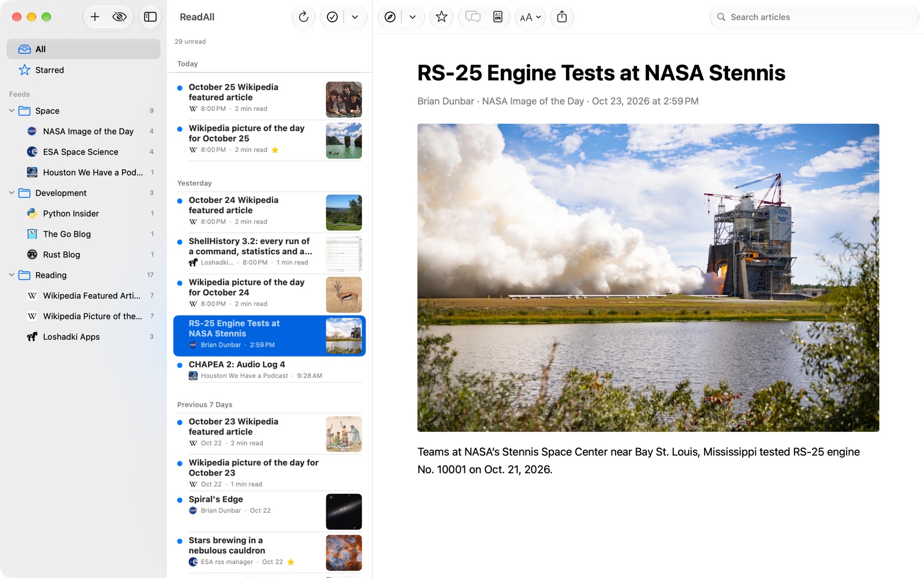
Task: Share the article via share icon
Action: [562, 17]
